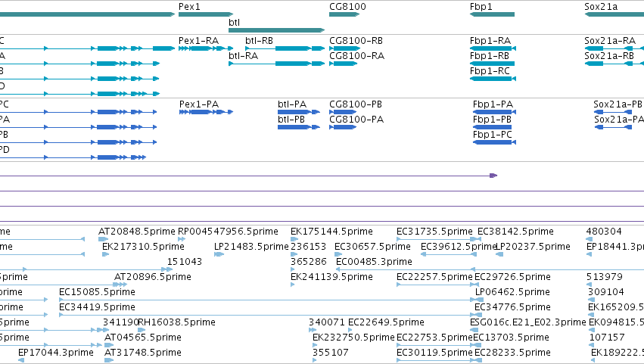
Task: Click the Sox21a-PA protein
Action: (x=619, y=120)
